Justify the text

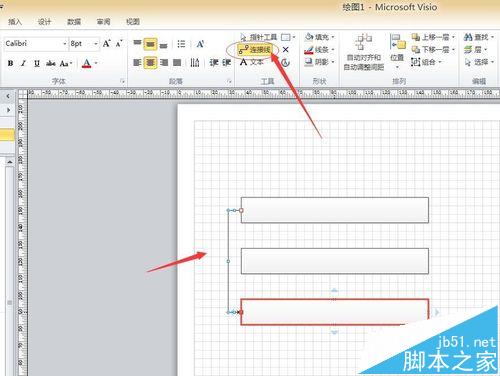[177, 63]
